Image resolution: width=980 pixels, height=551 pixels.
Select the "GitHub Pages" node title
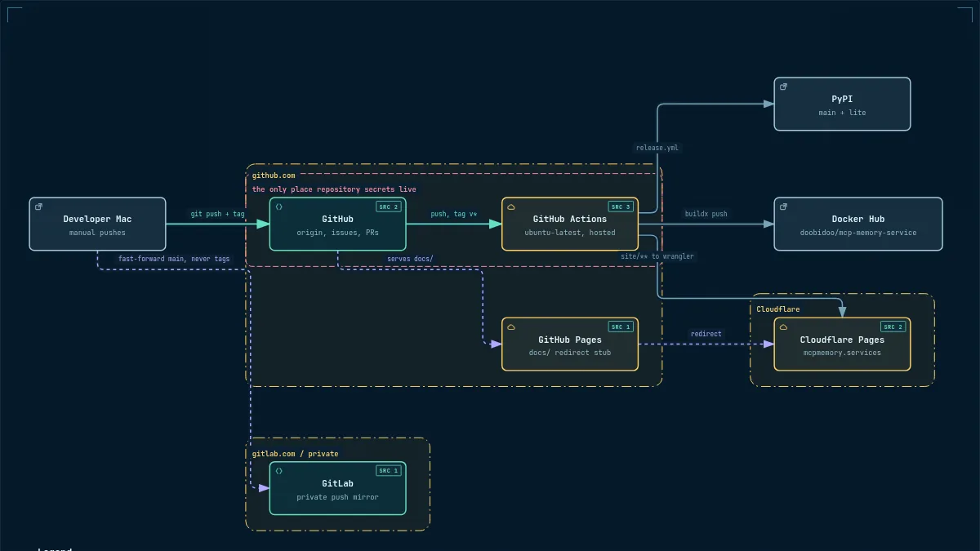coord(570,340)
